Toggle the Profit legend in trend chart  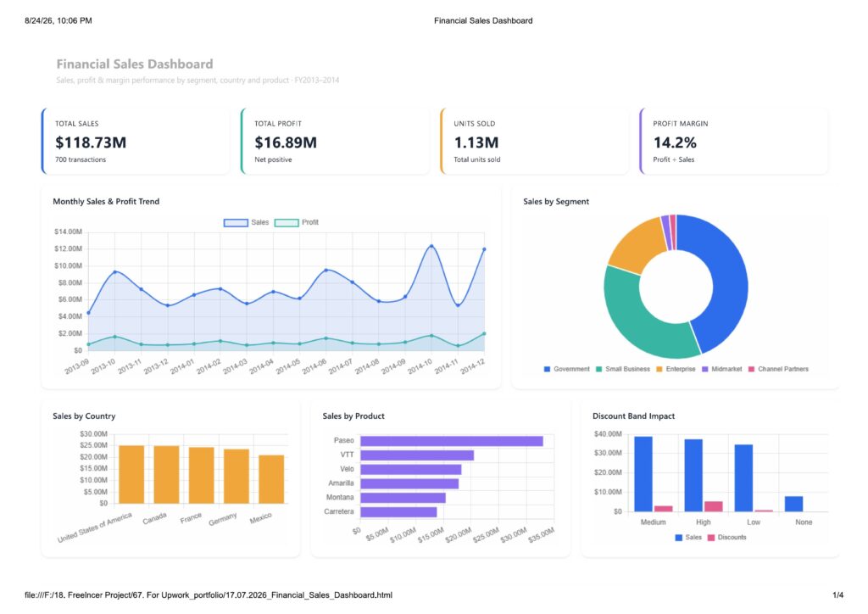click(296, 222)
